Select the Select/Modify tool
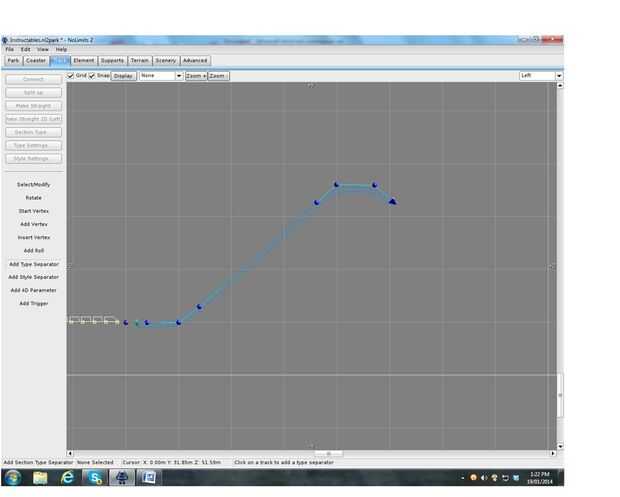Image resolution: width=620 pixels, height=497 pixels. pos(34,185)
